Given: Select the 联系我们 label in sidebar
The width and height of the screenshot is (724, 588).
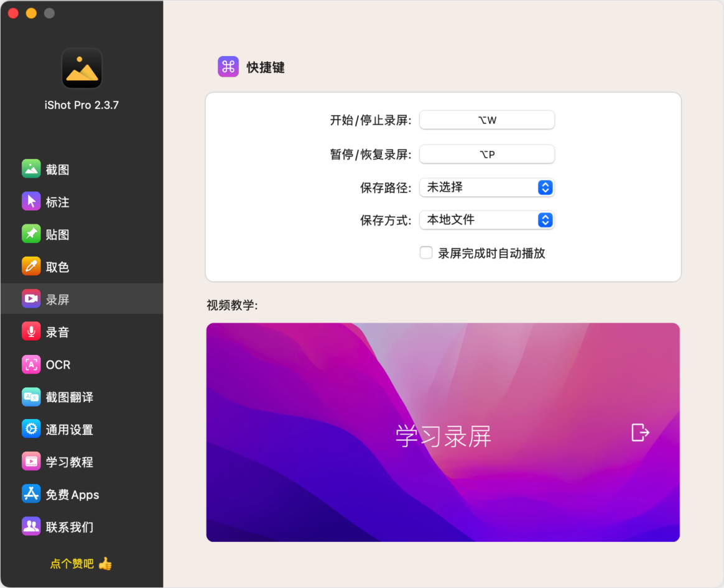Looking at the screenshot, I should pyautogui.click(x=70, y=527).
